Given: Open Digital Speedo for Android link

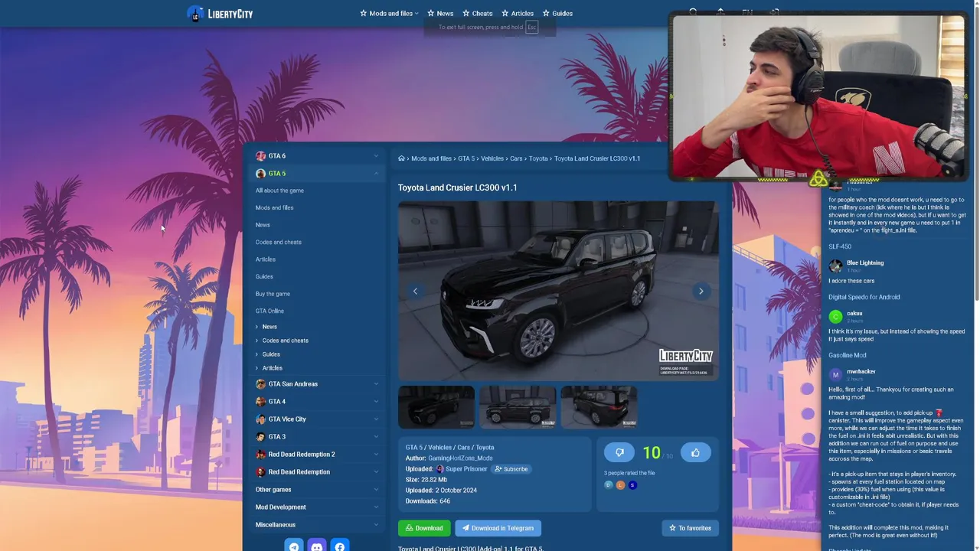Looking at the screenshot, I should coord(864,297).
